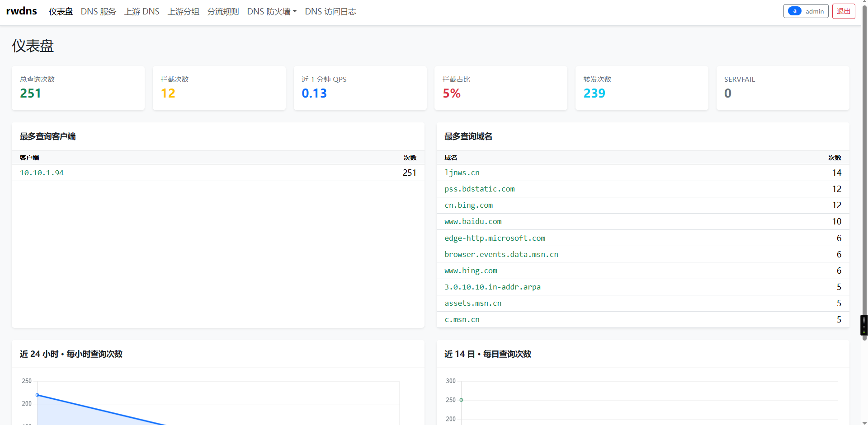Click the 客户端 column header

[x=29, y=158]
